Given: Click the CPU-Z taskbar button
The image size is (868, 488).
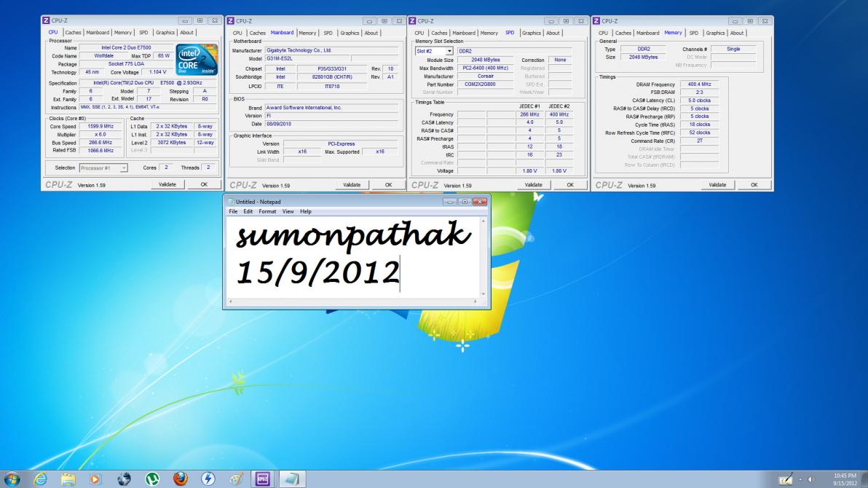Looking at the screenshot, I should [x=263, y=479].
